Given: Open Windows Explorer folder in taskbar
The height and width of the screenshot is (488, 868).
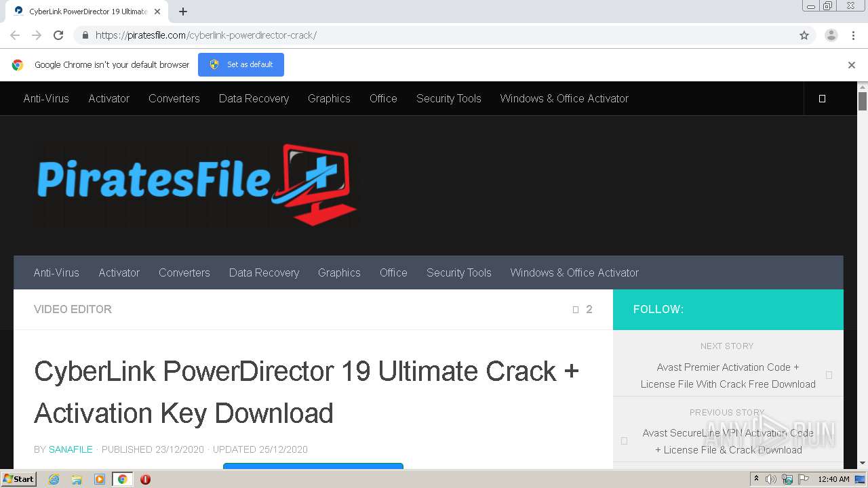Looking at the screenshot, I should [x=77, y=479].
